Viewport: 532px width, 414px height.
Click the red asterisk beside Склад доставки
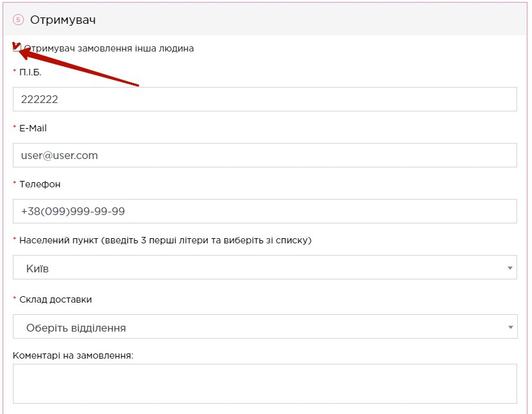point(15,299)
